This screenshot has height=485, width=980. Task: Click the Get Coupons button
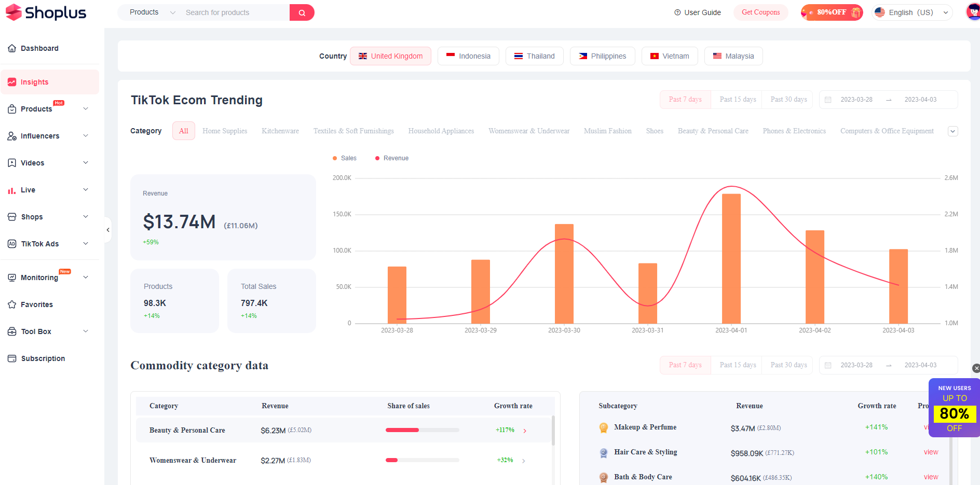pyautogui.click(x=760, y=12)
